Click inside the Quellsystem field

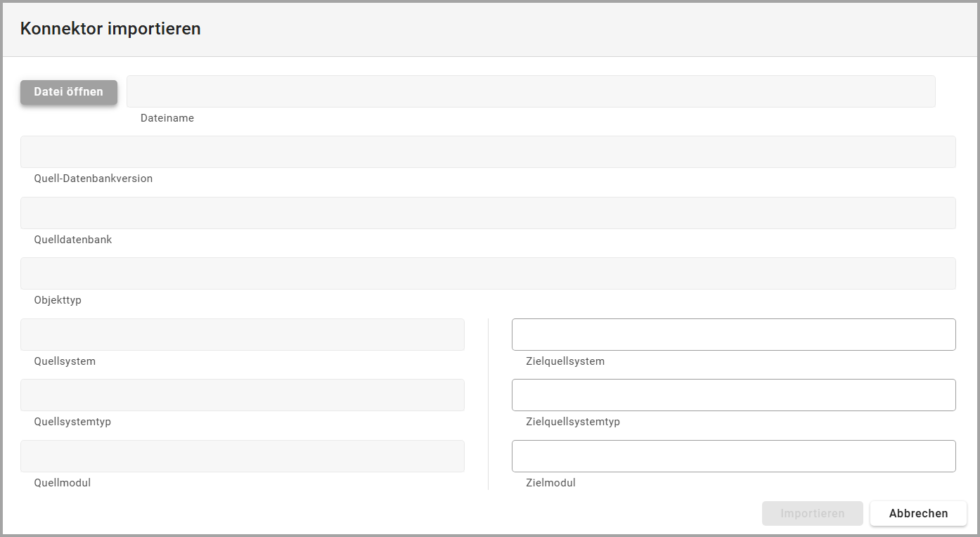click(243, 335)
